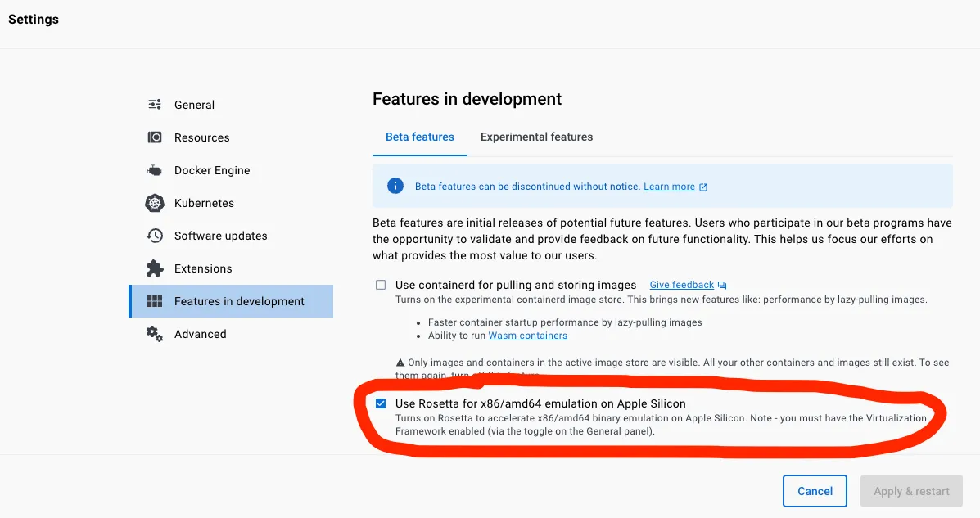Viewport: 980px width, 518px height.
Task: Open General settings section
Action: click(x=231, y=105)
